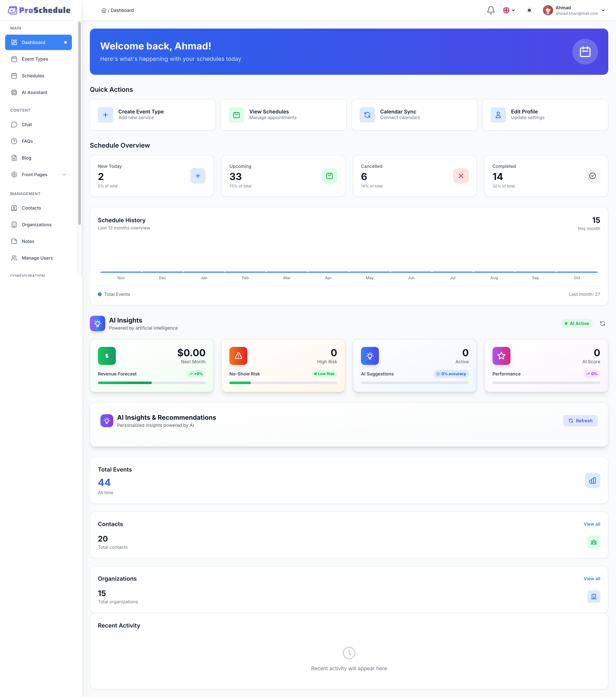616x697 pixels.
Task: Toggle the light/dark theme sun icon
Action: click(529, 10)
